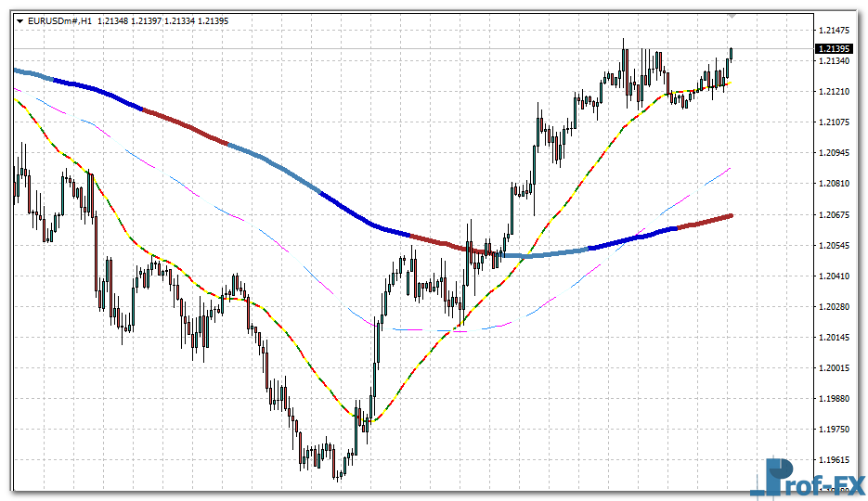Click the 1.20675 level on price axis

[834, 215]
